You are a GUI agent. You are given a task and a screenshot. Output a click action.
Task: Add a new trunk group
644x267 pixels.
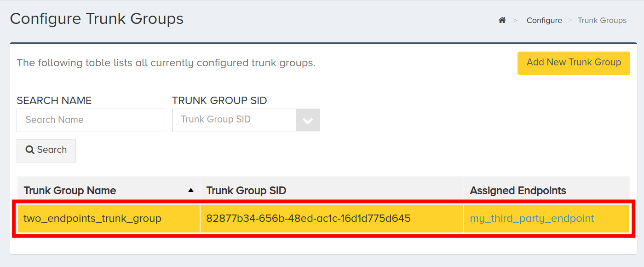click(x=574, y=63)
